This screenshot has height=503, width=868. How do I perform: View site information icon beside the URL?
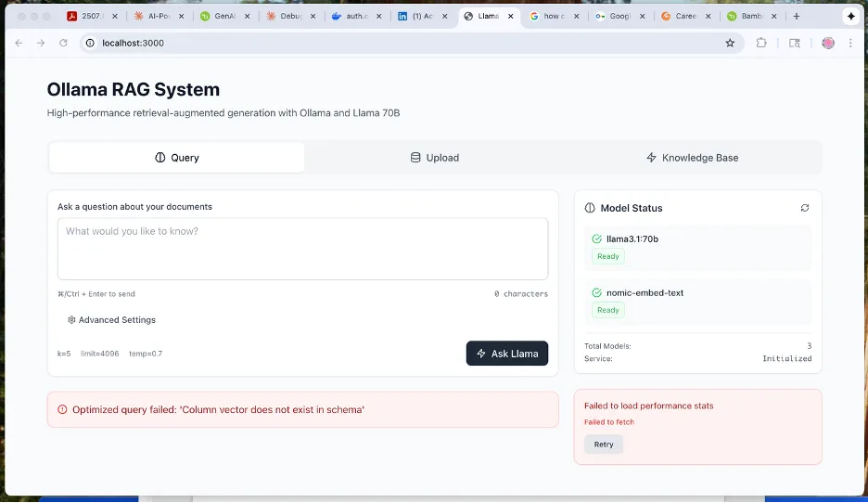(90, 43)
